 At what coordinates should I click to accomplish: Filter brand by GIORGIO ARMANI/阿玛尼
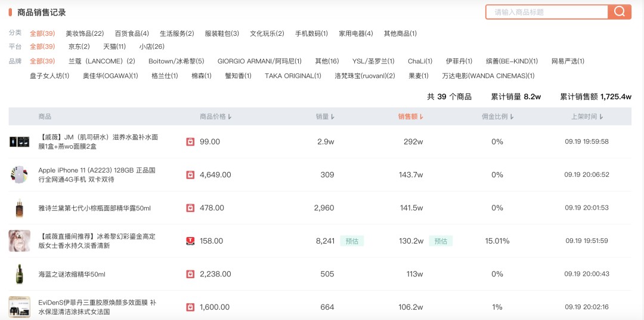coord(259,61)
